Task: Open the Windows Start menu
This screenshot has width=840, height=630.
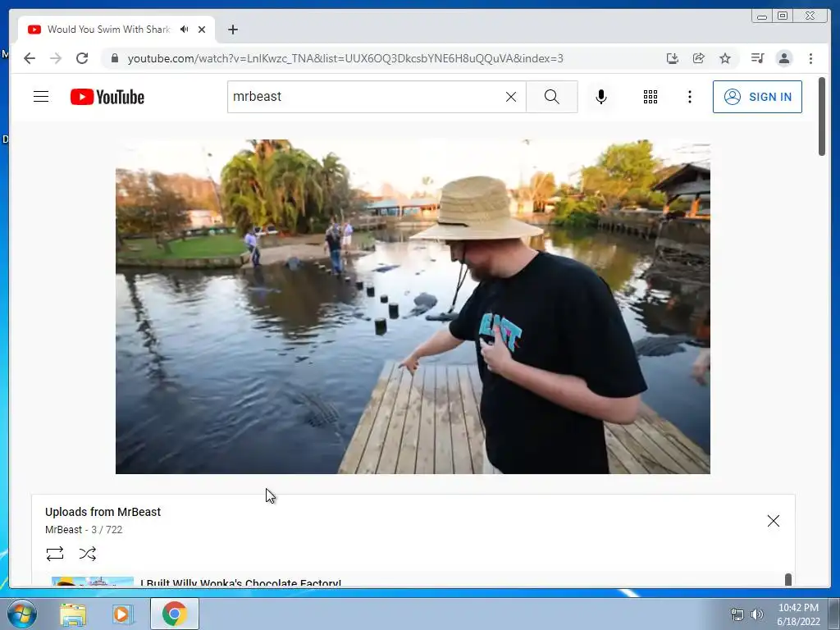Action: [22, 614]
